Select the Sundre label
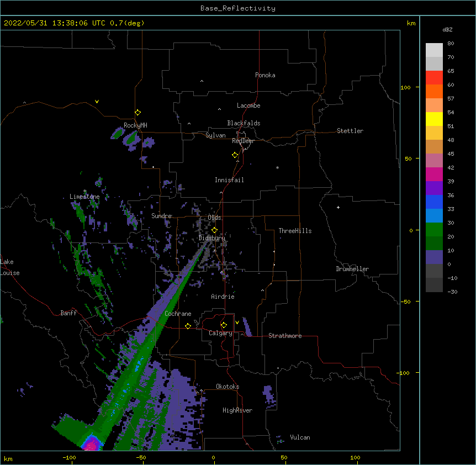Screen dimensions: 476x465 pos(161,216)
